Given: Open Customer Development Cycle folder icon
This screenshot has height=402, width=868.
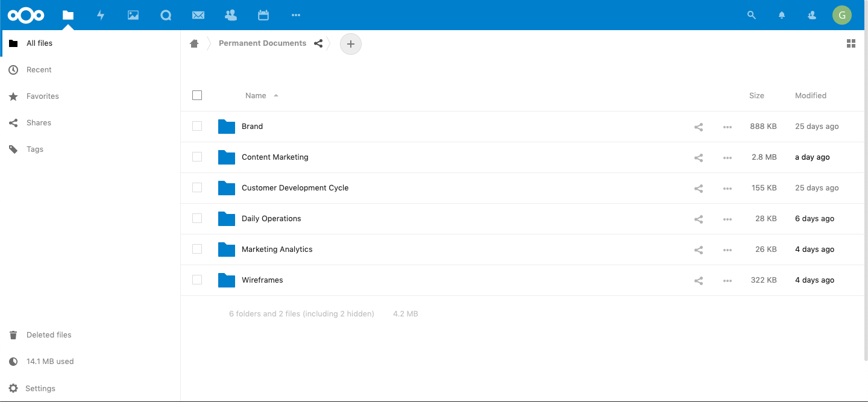Looking at the screenshot, I should pyautogui.click(x=227, y=188).
